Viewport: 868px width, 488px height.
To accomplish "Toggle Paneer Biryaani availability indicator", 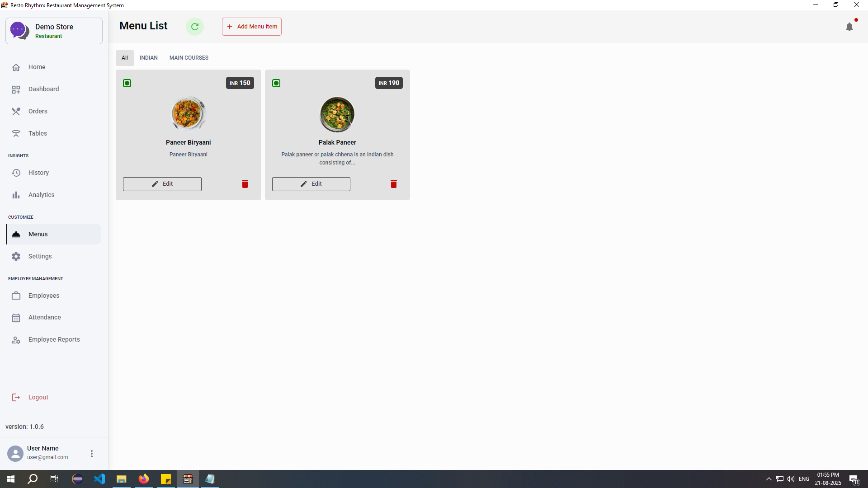I will click(127, 83).
